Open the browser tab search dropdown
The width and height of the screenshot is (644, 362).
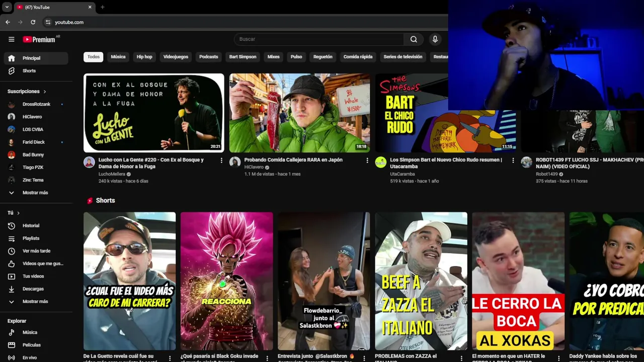click(7, 7)
